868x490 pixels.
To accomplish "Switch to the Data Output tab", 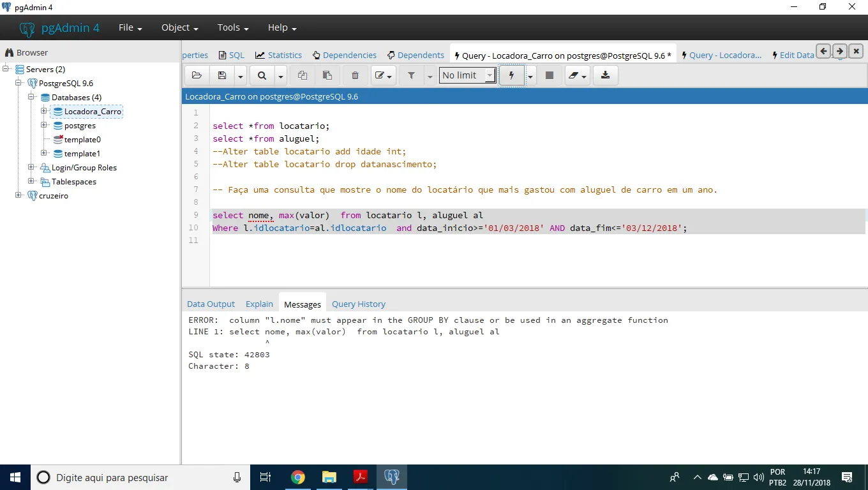I will [211, 304].
